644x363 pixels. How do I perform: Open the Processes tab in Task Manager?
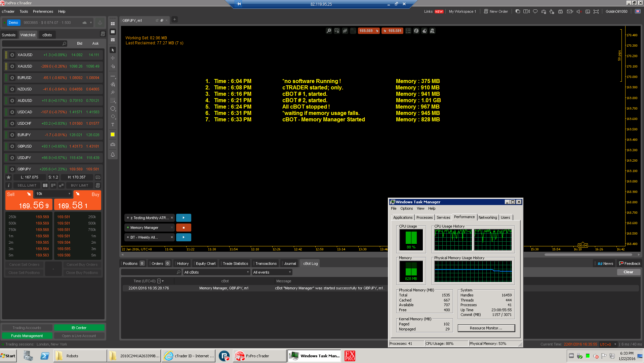425,218
